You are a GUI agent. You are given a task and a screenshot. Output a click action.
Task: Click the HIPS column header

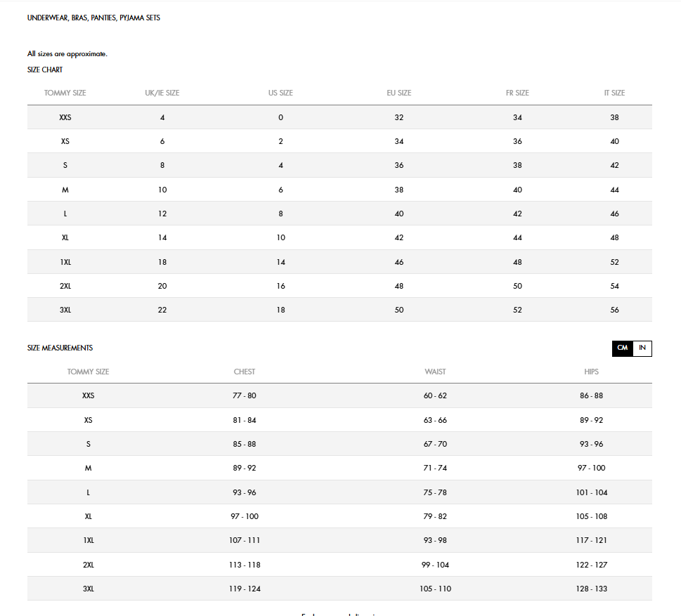pyautogui.click(x=591, y=372)
